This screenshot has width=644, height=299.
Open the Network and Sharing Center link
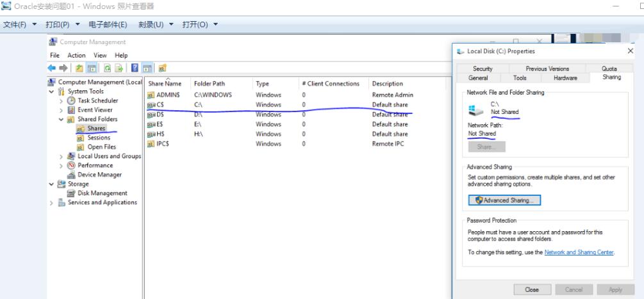click(579, 252)
